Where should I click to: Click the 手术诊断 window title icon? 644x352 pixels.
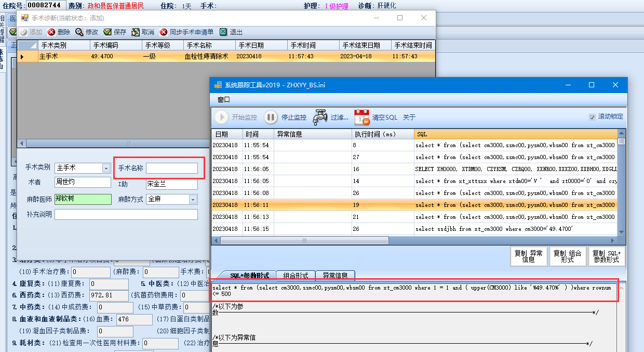[25, 18]
